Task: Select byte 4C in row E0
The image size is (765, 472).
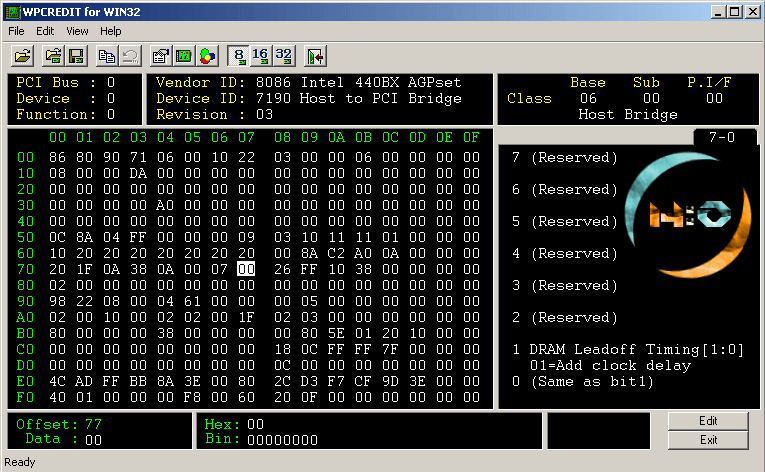Action: point(57,381)
